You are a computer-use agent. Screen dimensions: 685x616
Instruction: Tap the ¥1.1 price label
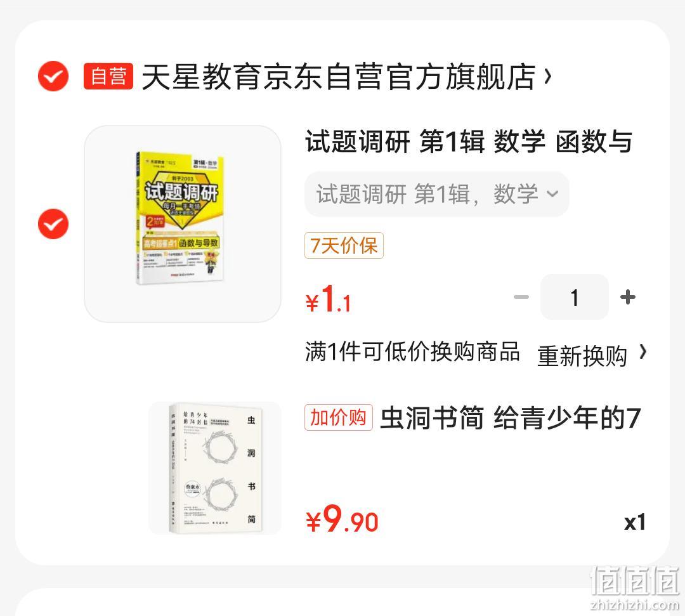tap(329, 299)
